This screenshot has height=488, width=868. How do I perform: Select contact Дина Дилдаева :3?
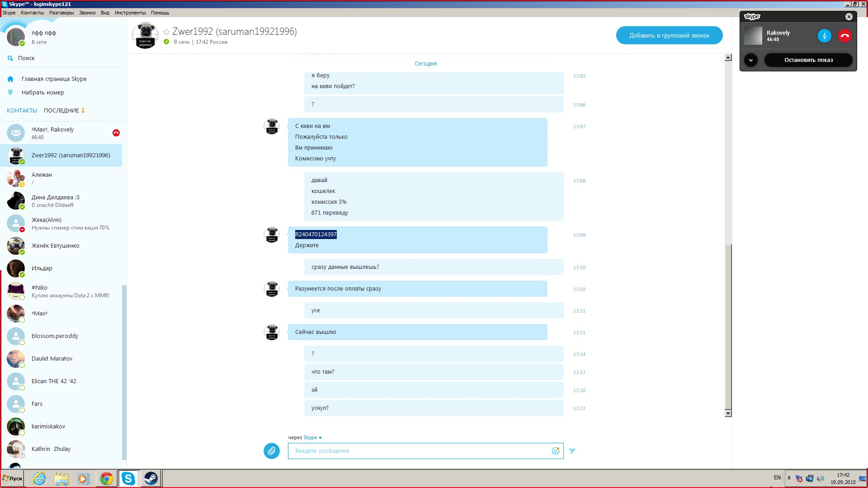(61, 201)
